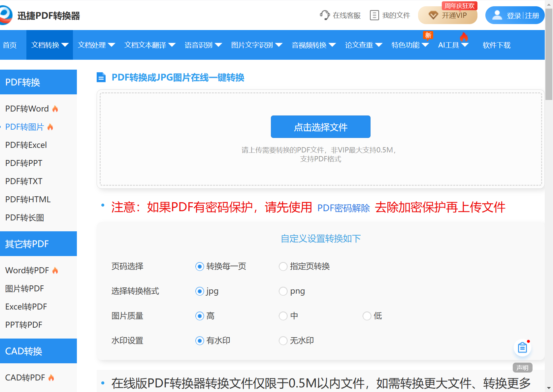This screenshot has height=392, width=553.
Task: Click the 迅捷PDF转换器 logo icon
Action: (6, 15)
